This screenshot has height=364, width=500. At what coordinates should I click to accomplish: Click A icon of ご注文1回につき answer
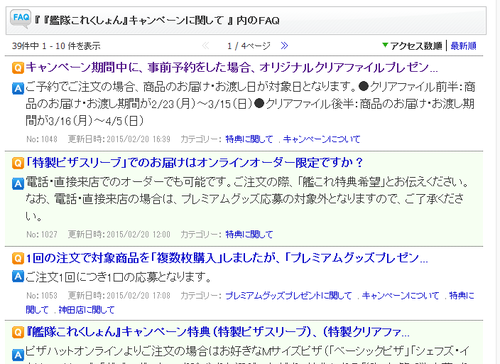coord(18,276)
